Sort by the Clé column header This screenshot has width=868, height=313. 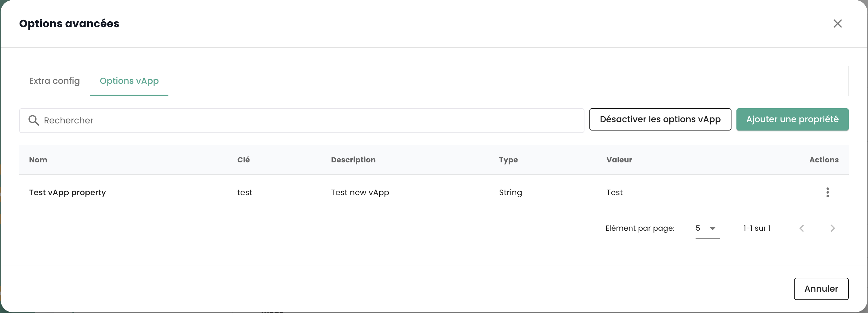pos(243,160)
